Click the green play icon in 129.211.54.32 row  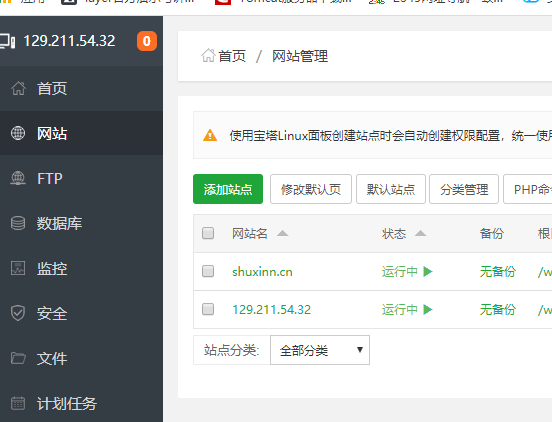click(428, 309)
